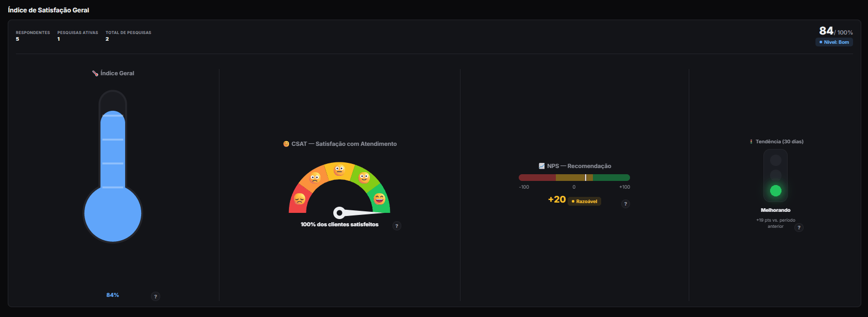Open help icon under the Tendência trend text
Screen dimensions: 868x317
pyautogui.click(x=798, y=227)
